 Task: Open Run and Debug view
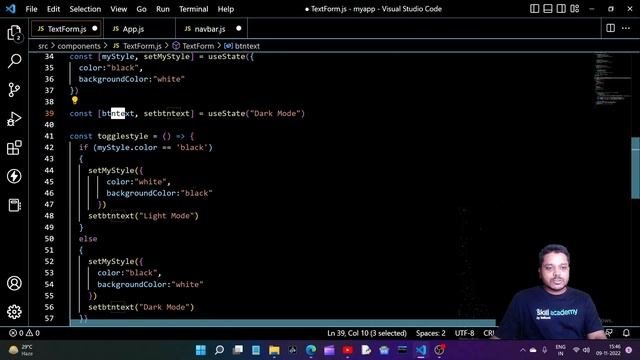14,119
